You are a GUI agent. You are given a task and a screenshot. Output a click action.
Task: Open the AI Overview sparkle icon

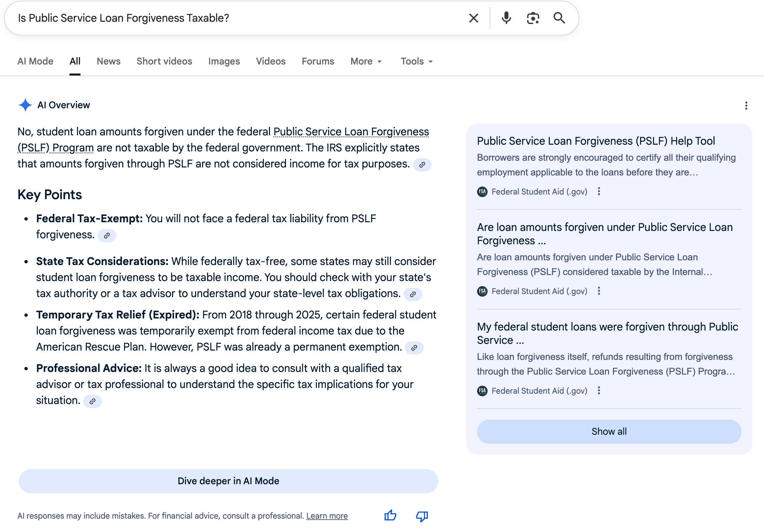coord(25,105)
